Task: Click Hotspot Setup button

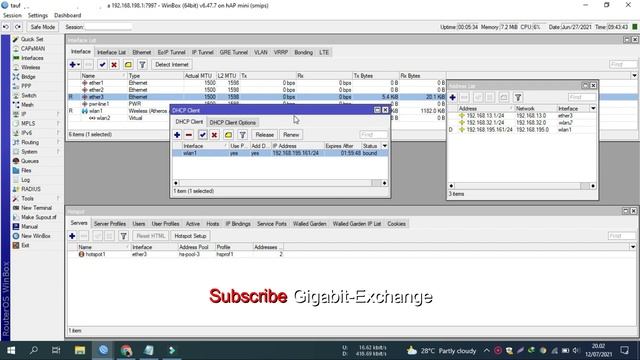Action: [190, 236]
